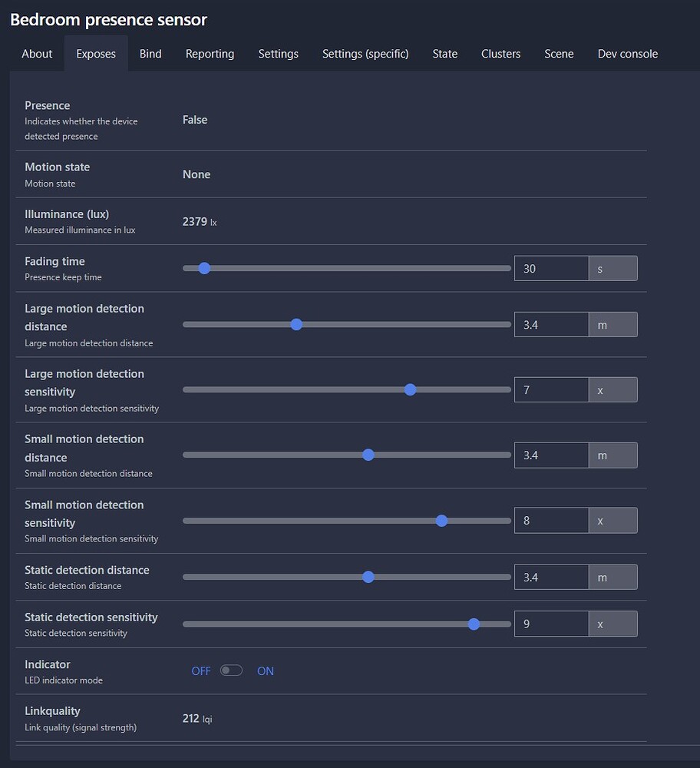
Task: Click the Fading time slider handle
Action: point(204,268)
